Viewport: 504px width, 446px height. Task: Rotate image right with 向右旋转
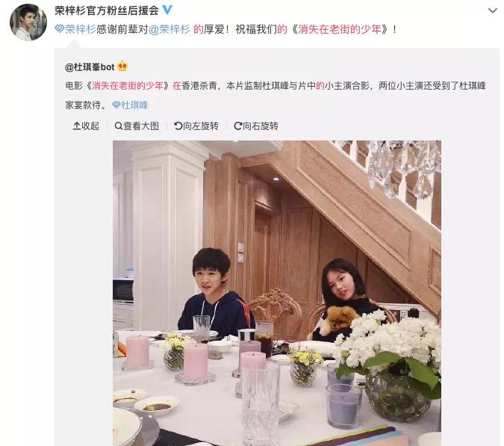pos(256,126)
